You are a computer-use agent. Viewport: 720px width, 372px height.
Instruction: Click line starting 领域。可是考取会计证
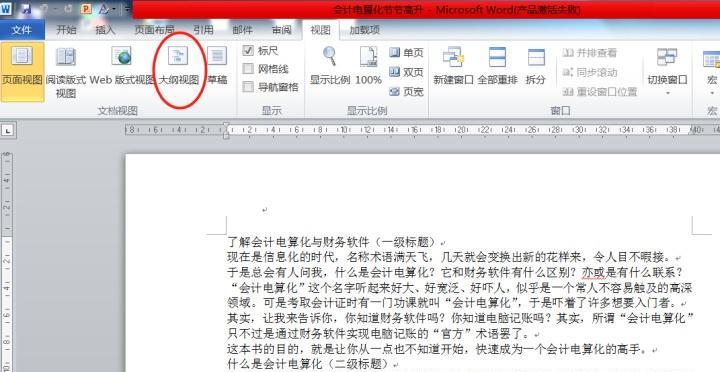pyautogui.click(x=453, y=303)
